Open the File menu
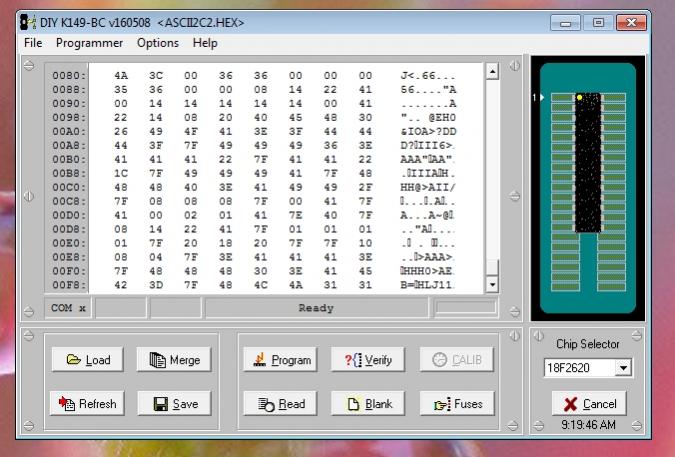This screenshot has height=457, width=675. (33, 43)
